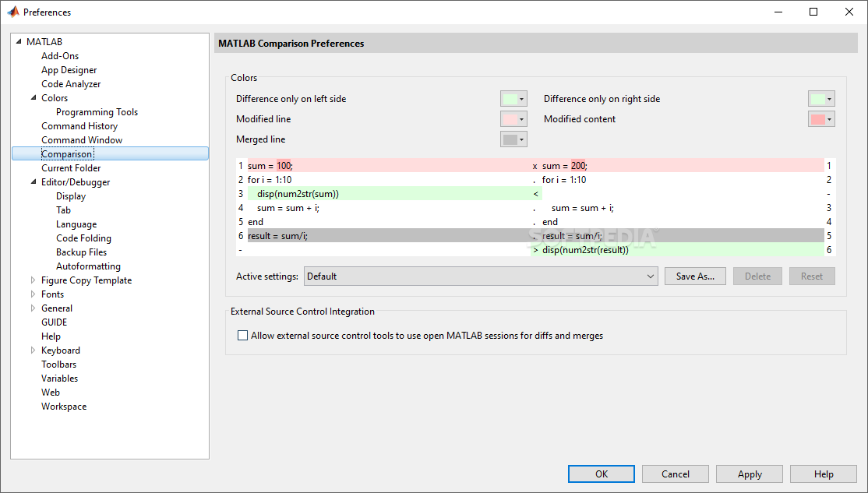Select Web in preferences tree
Screen dimensions: 868x493
click(x=51, y=393)
